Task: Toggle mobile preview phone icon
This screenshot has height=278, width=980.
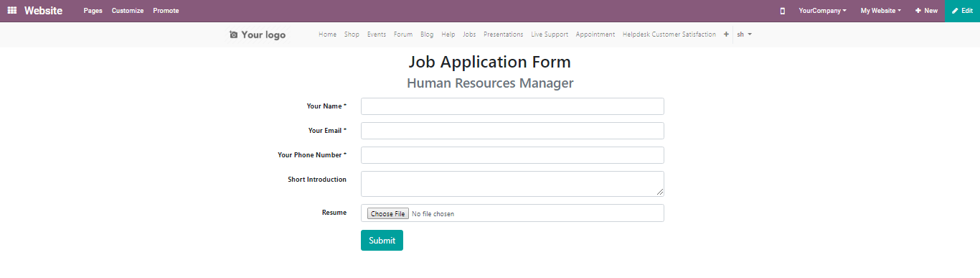Action: click(782, 11)
